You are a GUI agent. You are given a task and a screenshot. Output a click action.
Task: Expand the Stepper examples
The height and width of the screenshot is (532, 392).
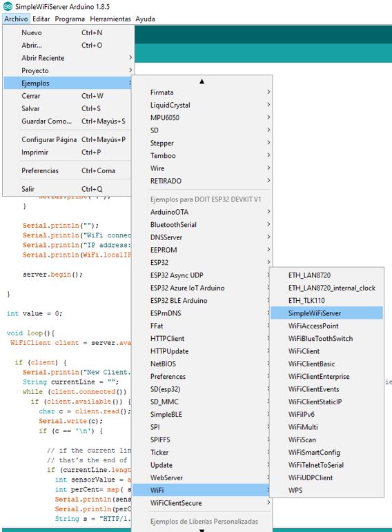[x=202, y=144]
